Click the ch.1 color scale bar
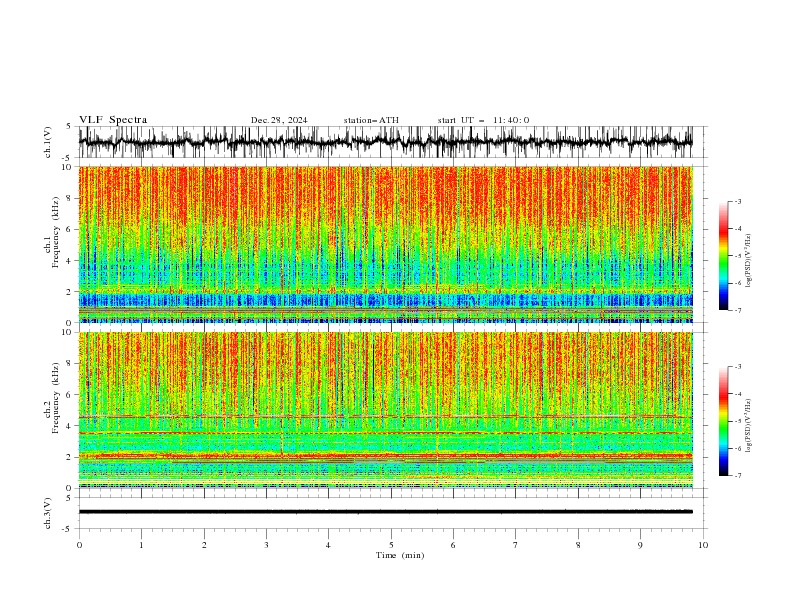 point(723,256)
